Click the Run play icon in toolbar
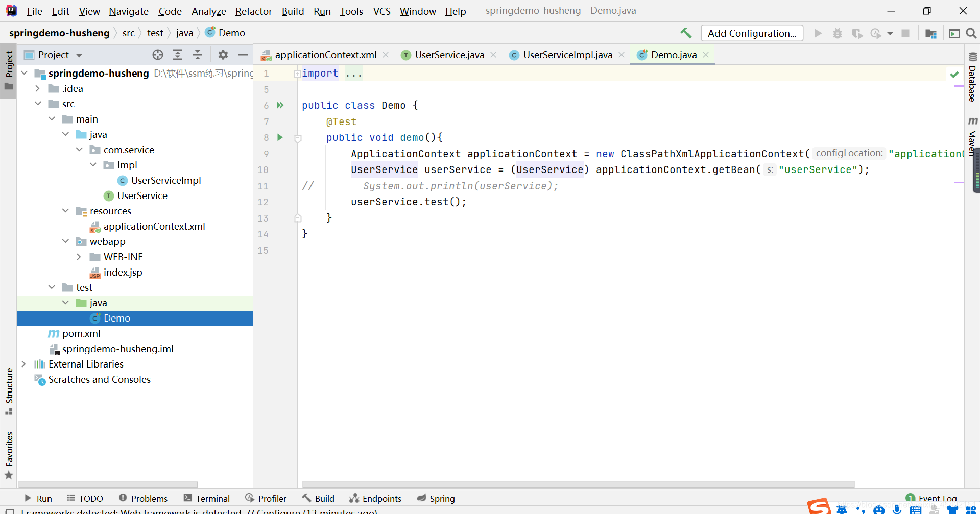 (818, 33)
